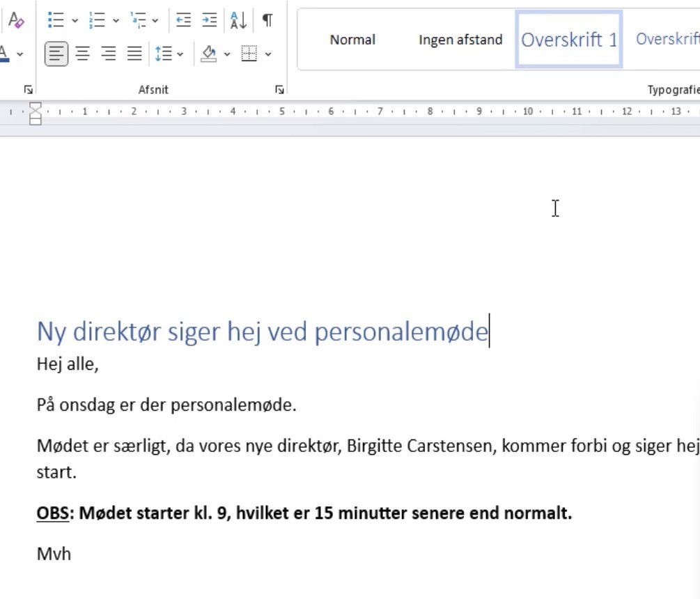
Task: Open bullet list style dropdown arrow
Action: tap(75, 20)
